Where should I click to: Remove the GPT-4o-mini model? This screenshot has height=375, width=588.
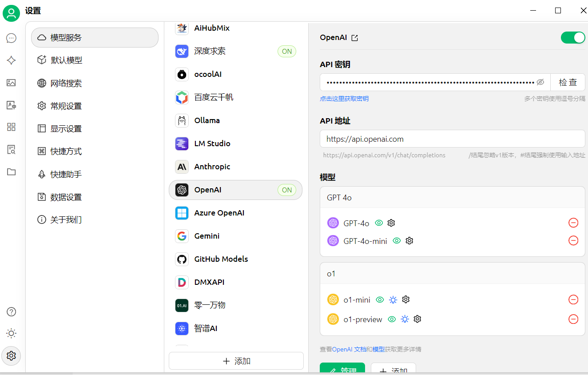573,241
